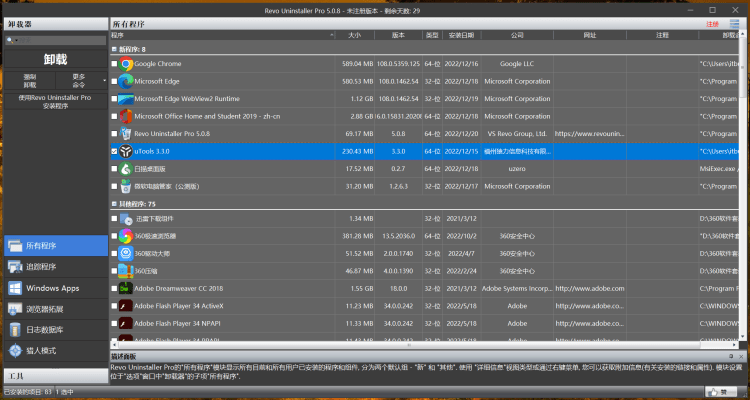Click the 360压缩 archive icon
Screen dimensions: 750x400
tap(126, 271)
